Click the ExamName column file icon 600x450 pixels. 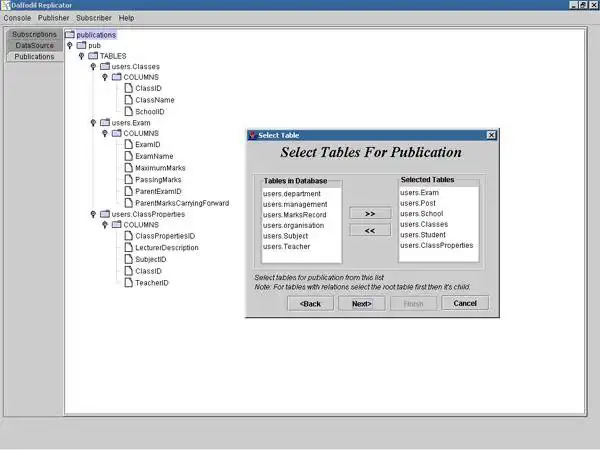(x=129, y=156)
